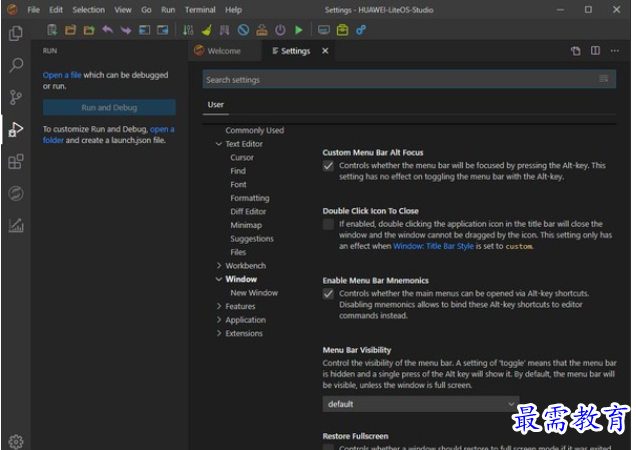Click the blue Stop build icon
Screen dimensions: 636x450
243,30
